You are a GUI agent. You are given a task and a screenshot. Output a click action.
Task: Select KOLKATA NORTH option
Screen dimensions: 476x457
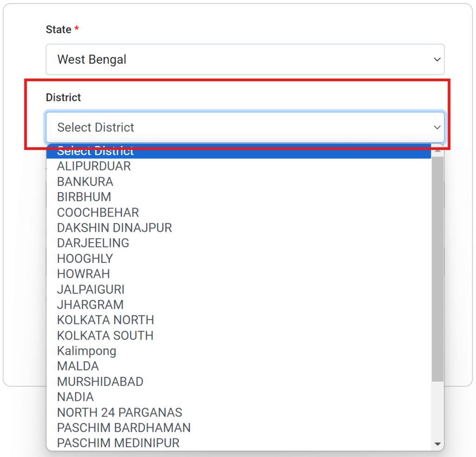106,320
